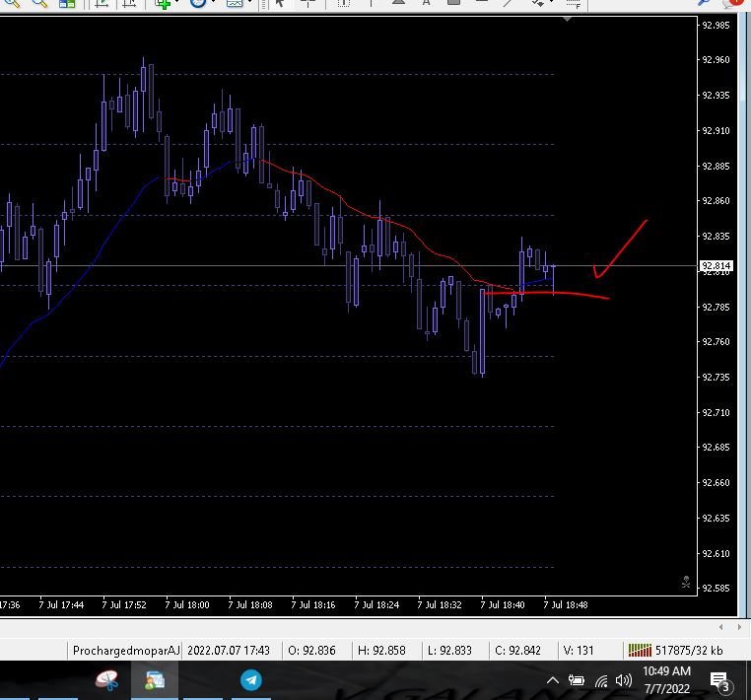The height and width of the screenshot is (700, 751).
Task: Click the H: 92.858 high price value
Action: 381,650
